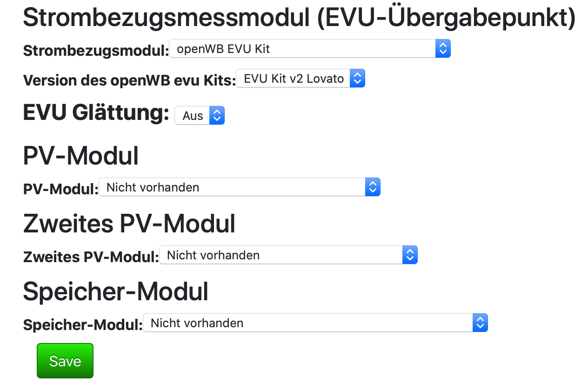Image resolution: width=588 pixels, height=383 pixels.
Task: Expand the EVU Glättung dropdown set to Aus
Action: [x=193, y=116]
